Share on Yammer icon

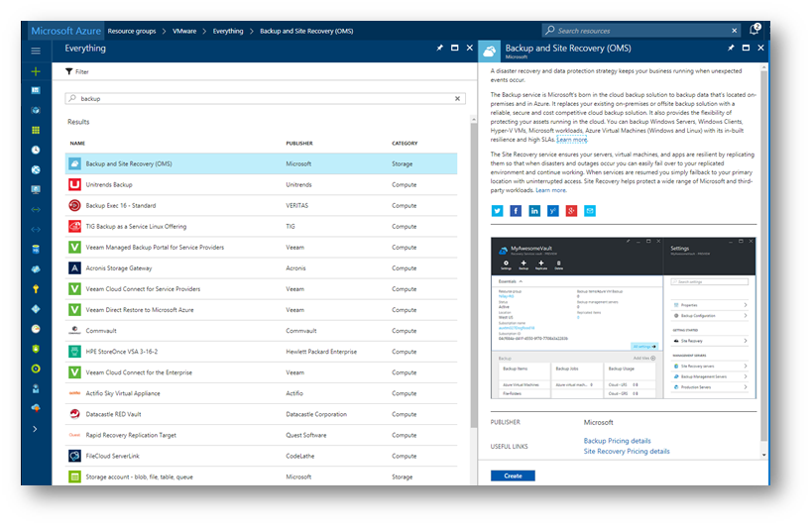coord(553,210)
